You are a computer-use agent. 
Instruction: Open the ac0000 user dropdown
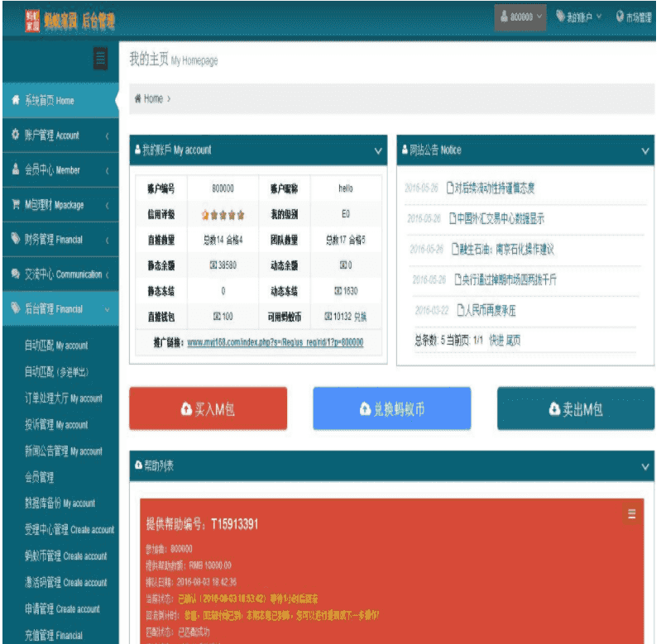point(520,17)
